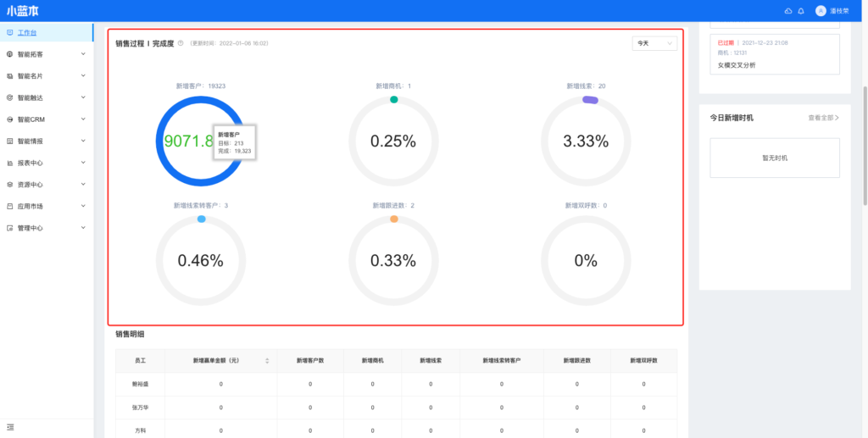Click the help icon beside 销售过程完成度
The height and width of the screenshot is (438, 868).
(x=181, y=43)
